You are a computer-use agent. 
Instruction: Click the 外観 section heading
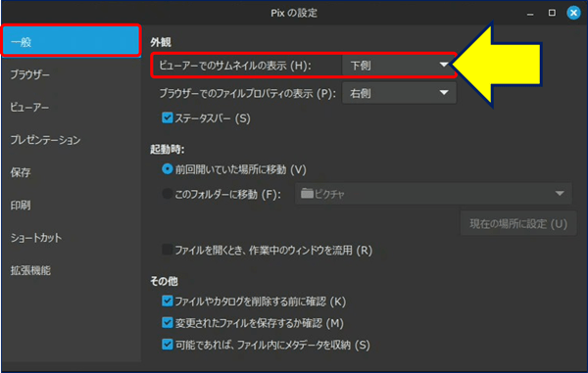point(161,42)
